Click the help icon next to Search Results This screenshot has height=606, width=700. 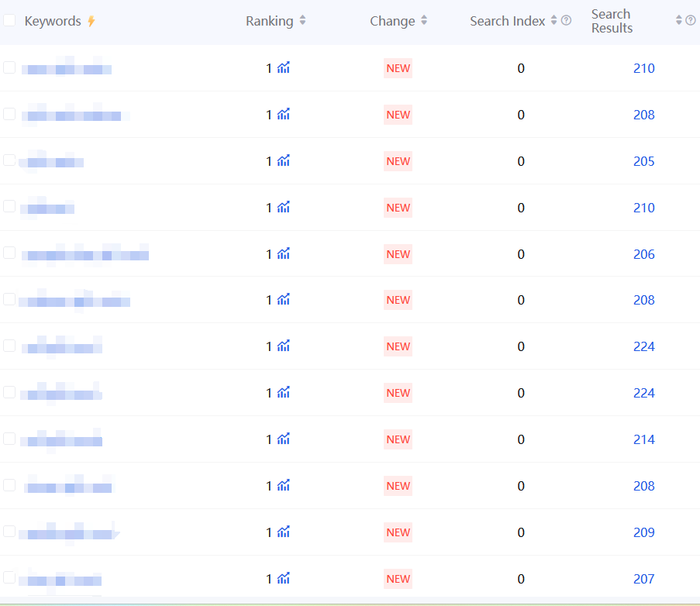(x=690, y=21)
